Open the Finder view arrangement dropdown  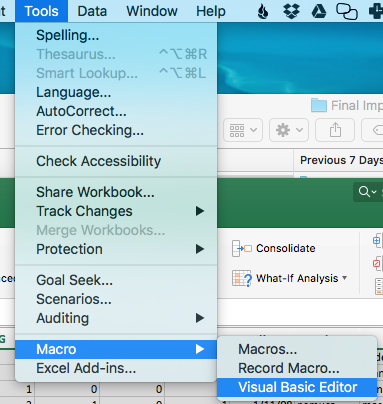(243, 130)
